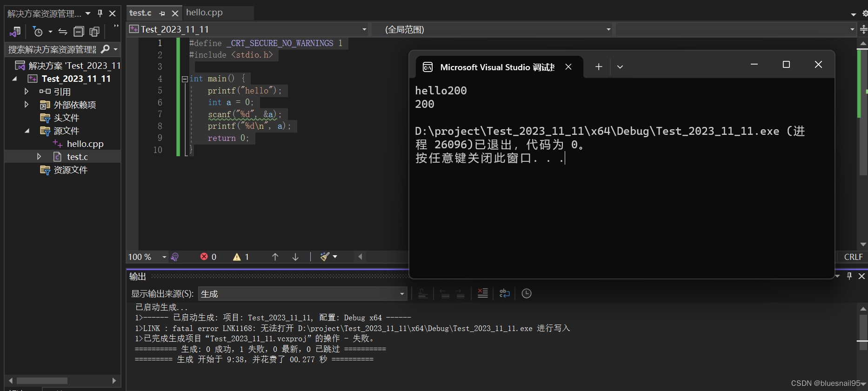The image size is (868, 391).
Task: Open the pending changes filter dropdown arrow
Action: tap(50, 32)
